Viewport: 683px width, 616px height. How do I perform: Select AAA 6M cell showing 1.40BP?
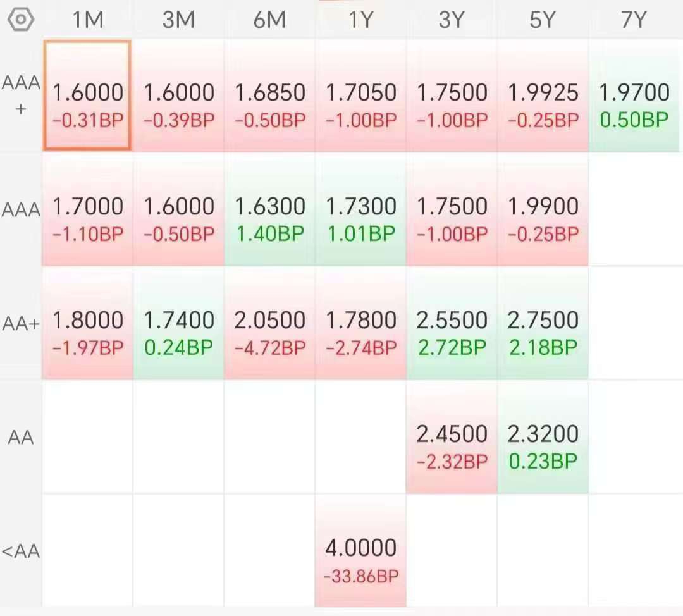click(269, 209)
